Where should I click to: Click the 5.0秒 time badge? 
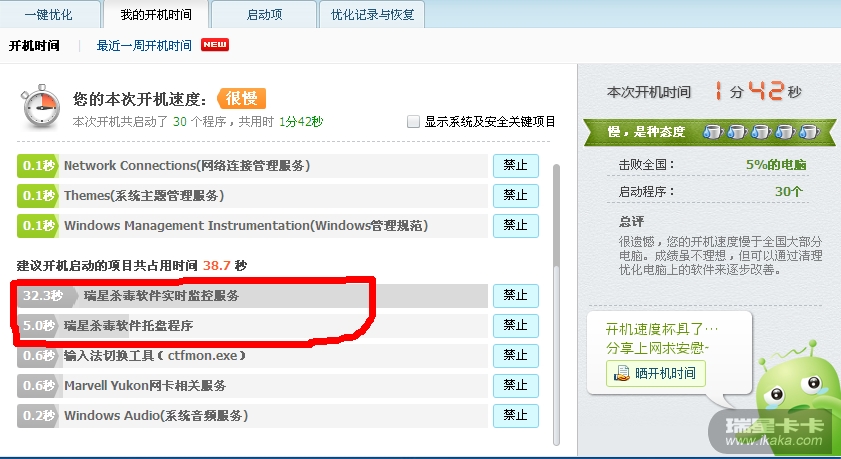pos(38,325)
